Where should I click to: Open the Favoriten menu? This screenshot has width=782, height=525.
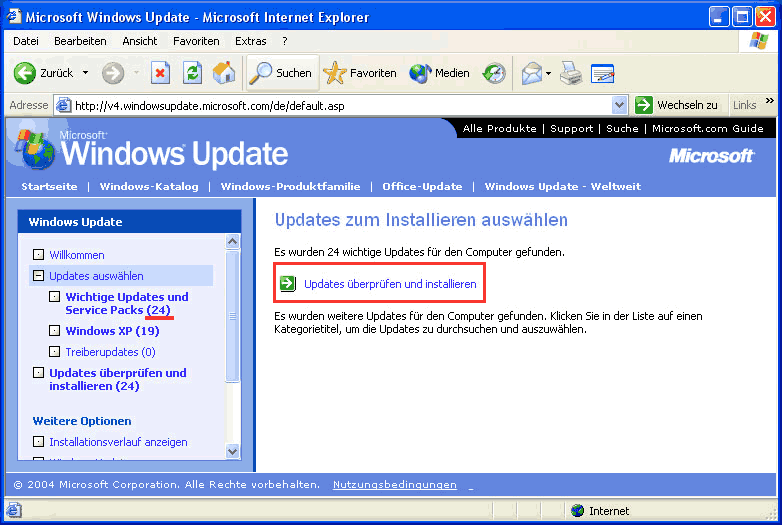tap(196, 41)
